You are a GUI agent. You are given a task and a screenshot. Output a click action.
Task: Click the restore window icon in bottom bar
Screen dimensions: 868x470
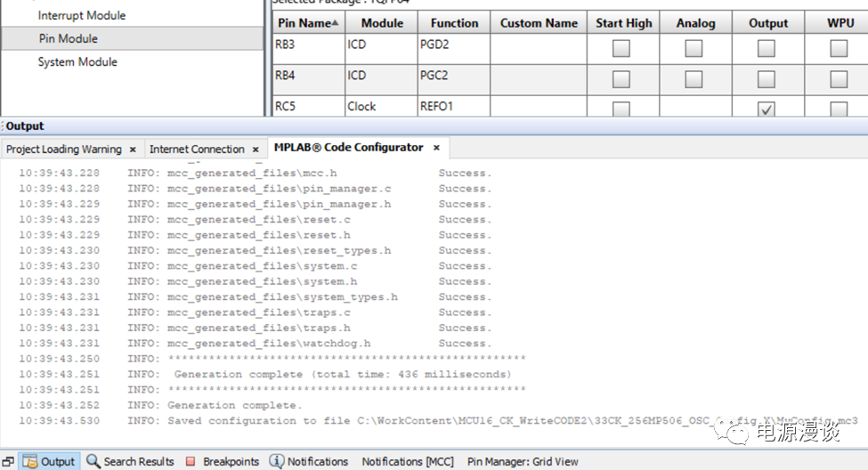8,461
